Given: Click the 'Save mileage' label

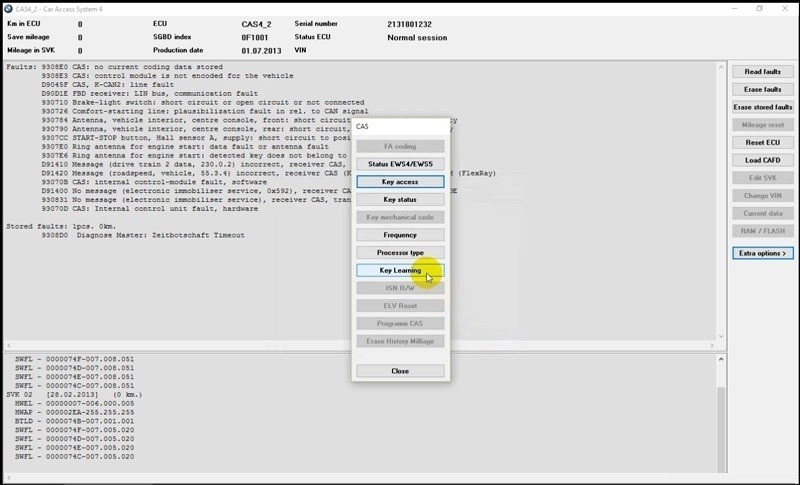Looking at the screenshot, I should point(28,37).
